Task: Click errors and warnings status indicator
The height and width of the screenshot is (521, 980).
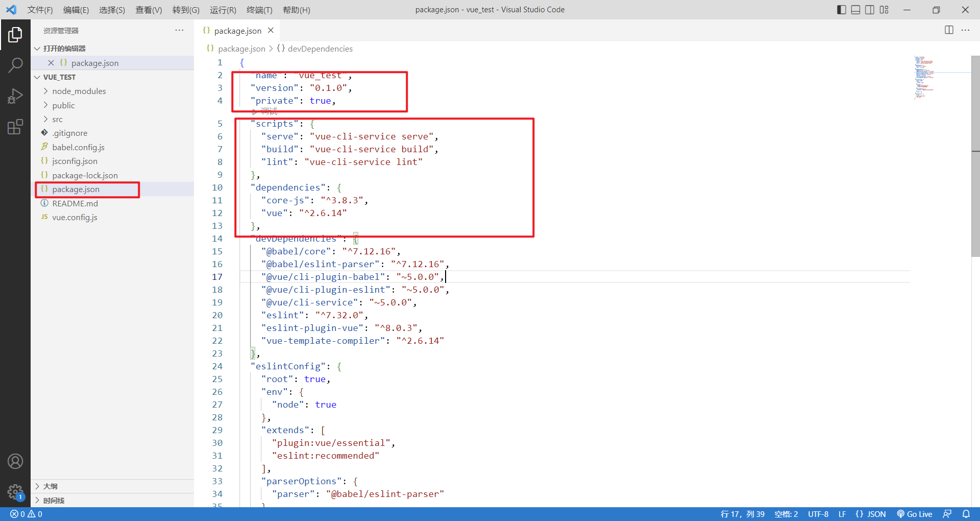Action: 26,514
